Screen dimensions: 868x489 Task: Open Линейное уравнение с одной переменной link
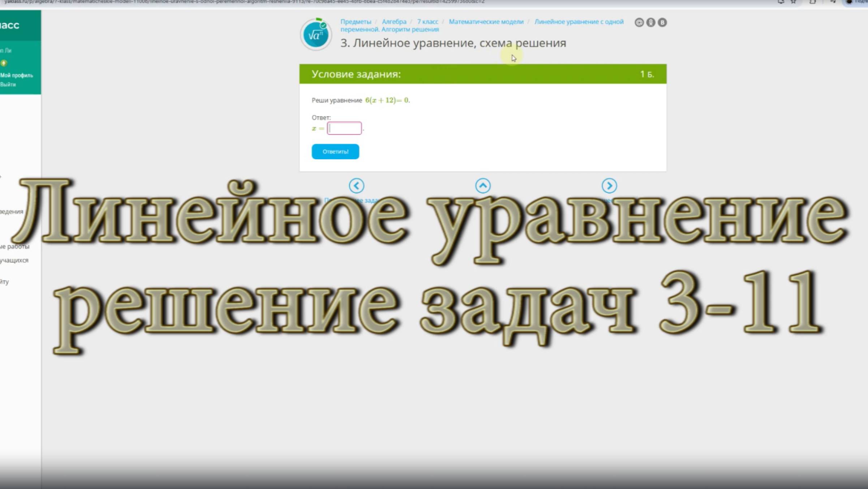(579, 22)
